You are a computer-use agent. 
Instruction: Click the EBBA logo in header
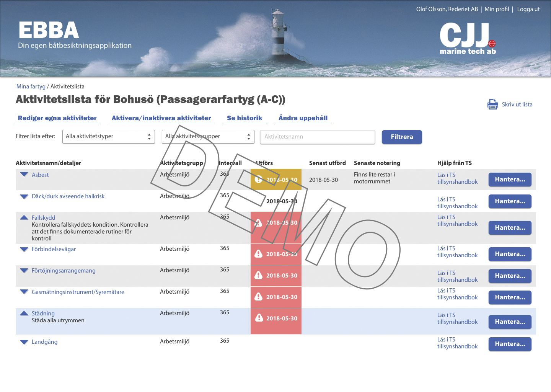pyautogui.click(x=49, y=31)
